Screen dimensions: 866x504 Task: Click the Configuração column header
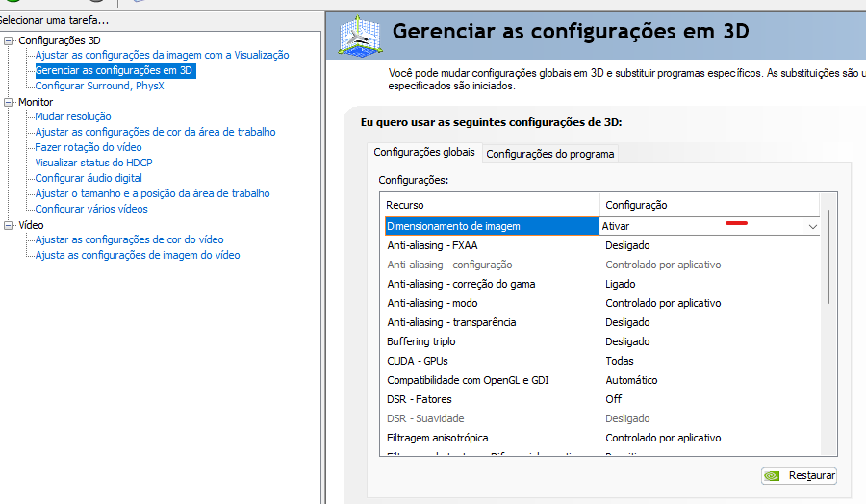(x=709, y=205)
